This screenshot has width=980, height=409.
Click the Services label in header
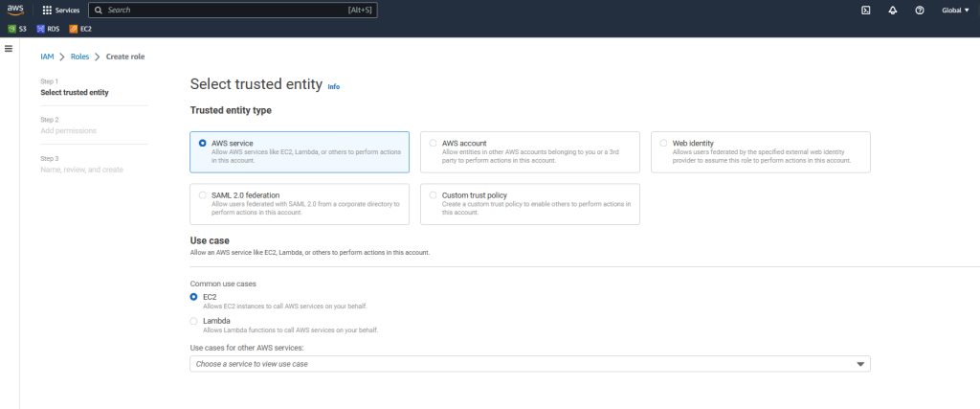(x=68, y=11)
